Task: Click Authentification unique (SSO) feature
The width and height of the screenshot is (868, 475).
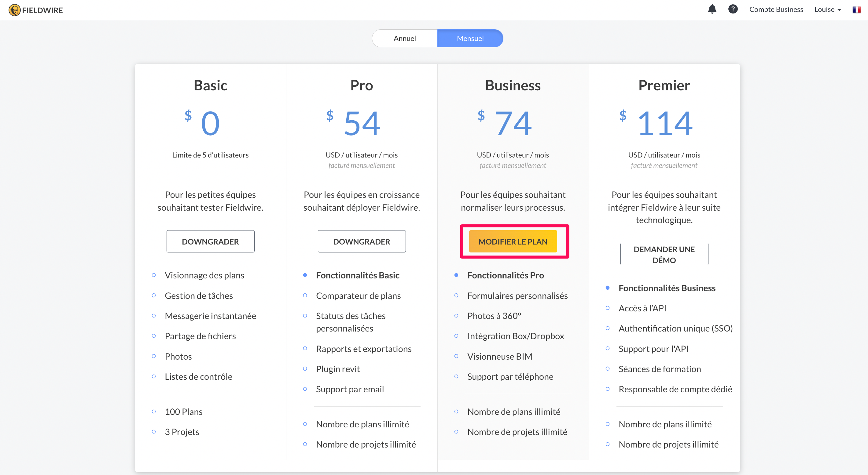Action: (x=675, y=328)
